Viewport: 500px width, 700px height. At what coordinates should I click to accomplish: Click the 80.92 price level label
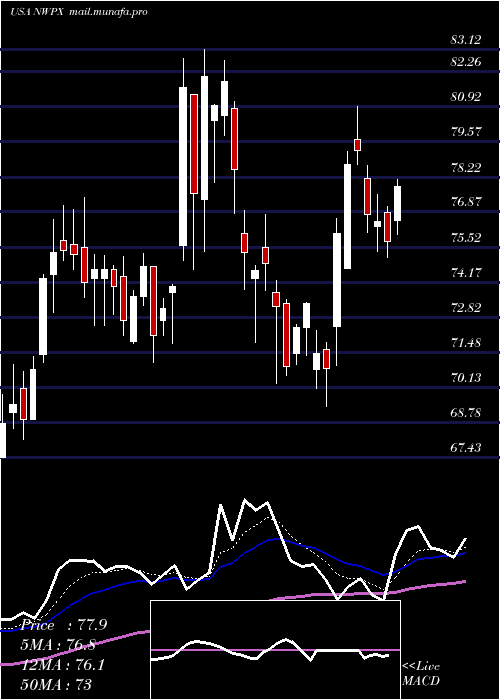466,96
